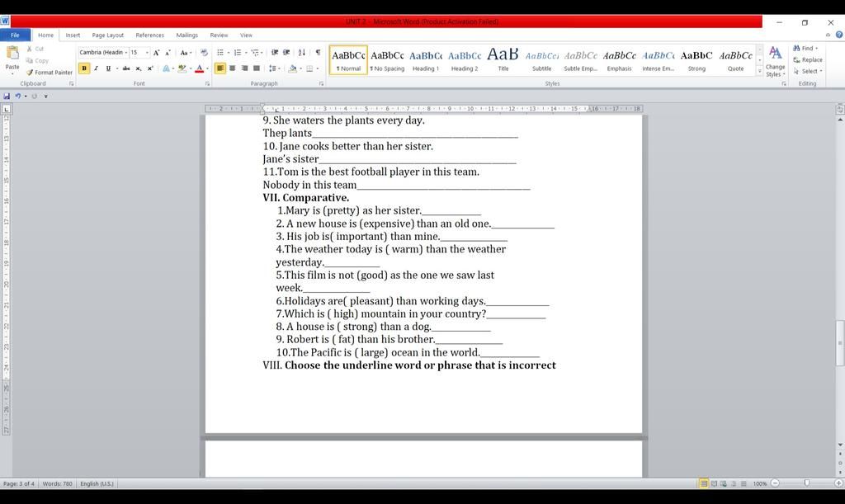The width and height of the screenshot is (845, 504).
Task: Click the Find button
Action: (x=805, y=48)
